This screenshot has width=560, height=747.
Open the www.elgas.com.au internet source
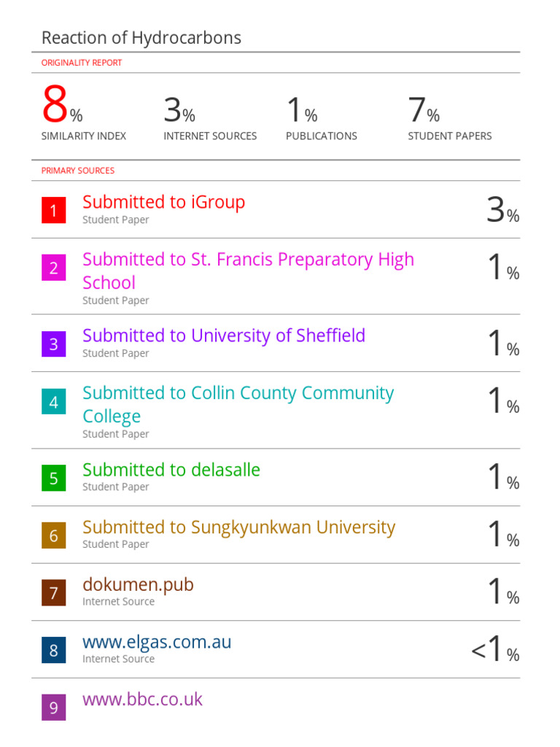pyautogui.click(x=157, y=643)
